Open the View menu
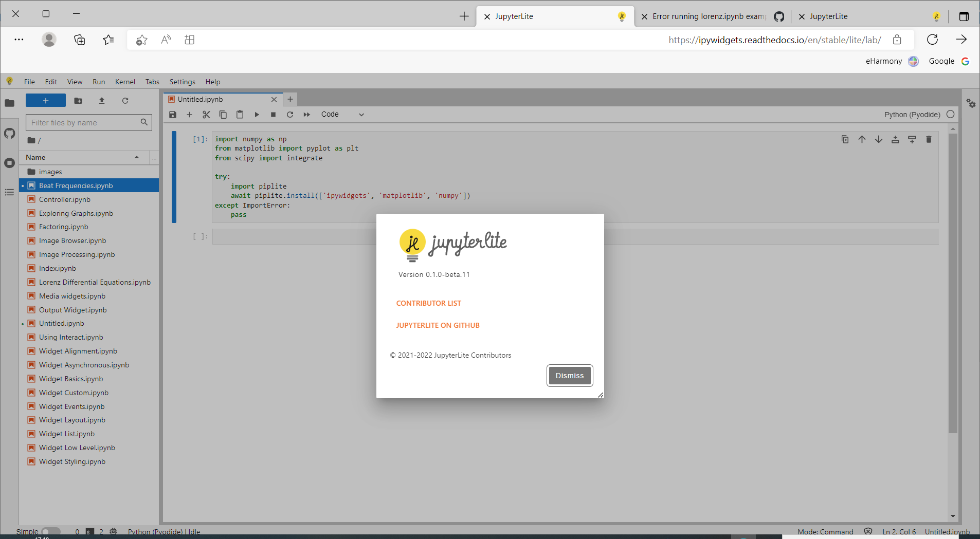The width and height of the screenshot is (980, 539). coord(75,82)
